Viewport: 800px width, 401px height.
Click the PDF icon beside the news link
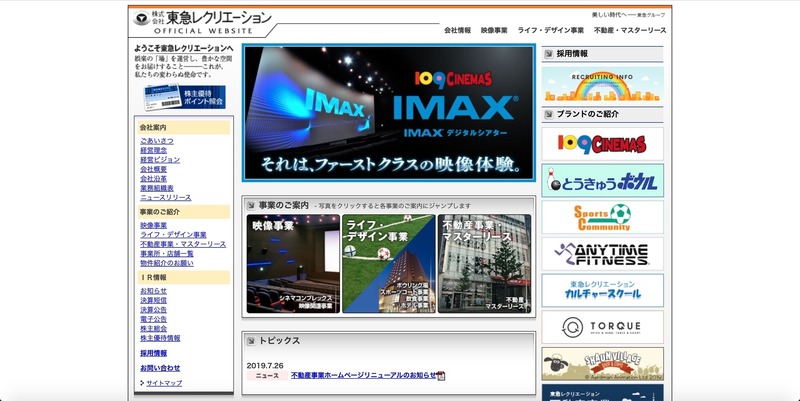441,376
